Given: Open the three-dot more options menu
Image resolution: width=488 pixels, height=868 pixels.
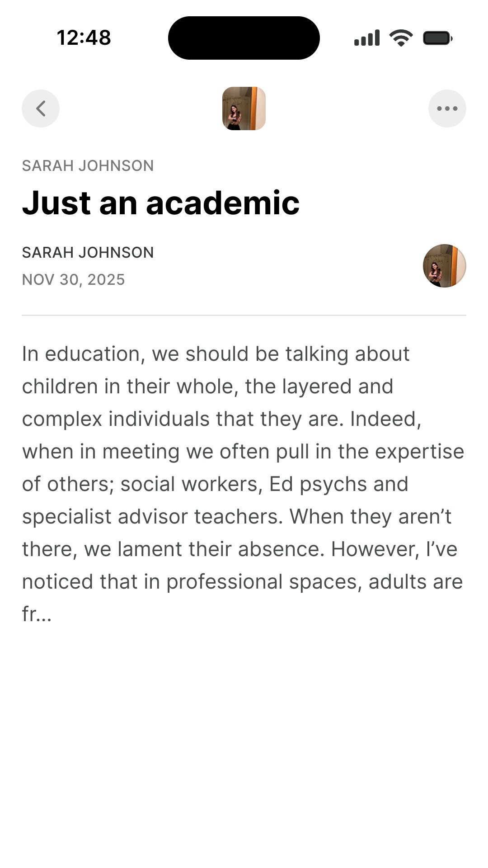Looking at the screenshot, I should pyautogui.click(x=447, y=108).
